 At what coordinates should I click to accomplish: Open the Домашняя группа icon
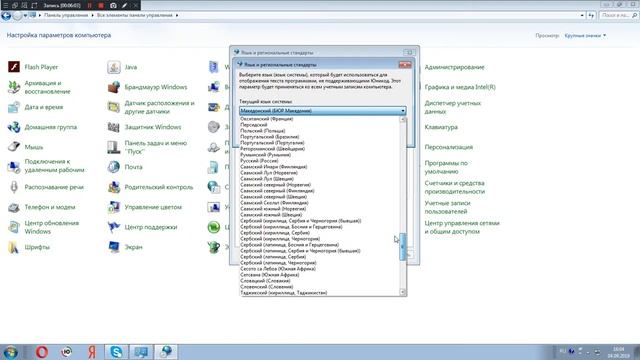[14, 127]
